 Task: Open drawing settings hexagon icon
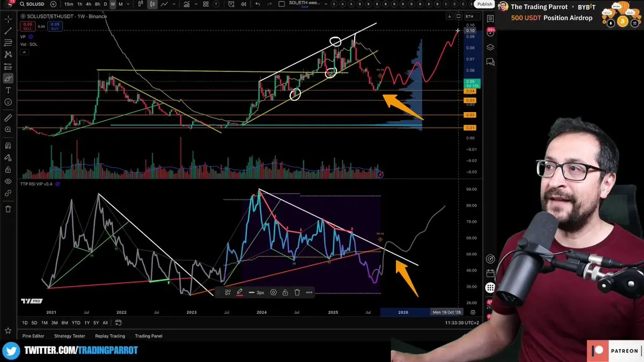tap(273, 292)
